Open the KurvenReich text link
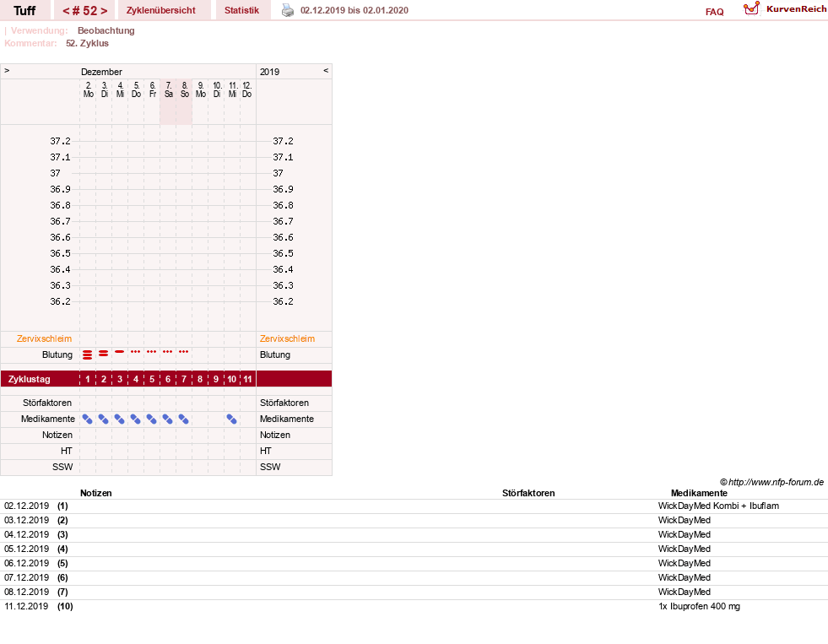Screen dimensions: 828x644 pyautogui.click(x=796, y=9)
